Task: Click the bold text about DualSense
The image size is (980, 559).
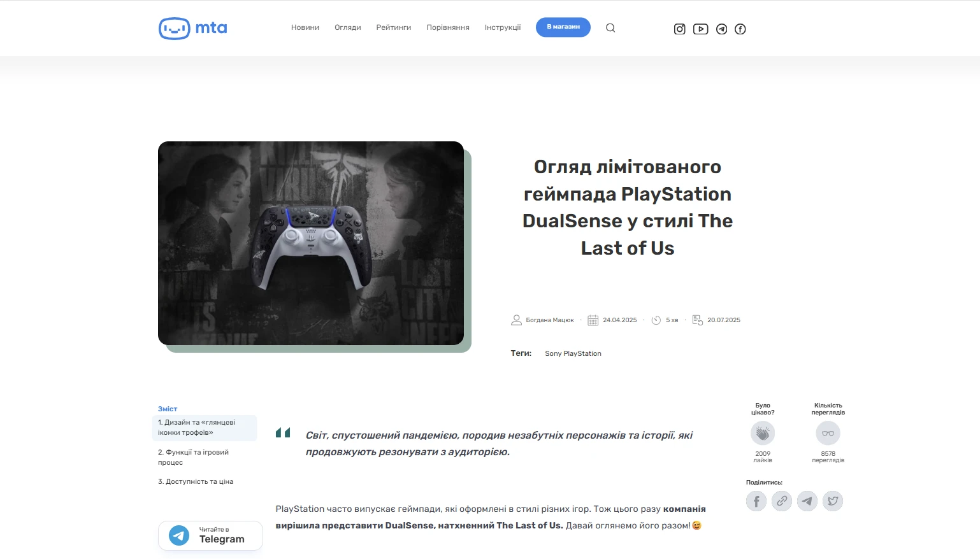Action: (x=491, y=518)
